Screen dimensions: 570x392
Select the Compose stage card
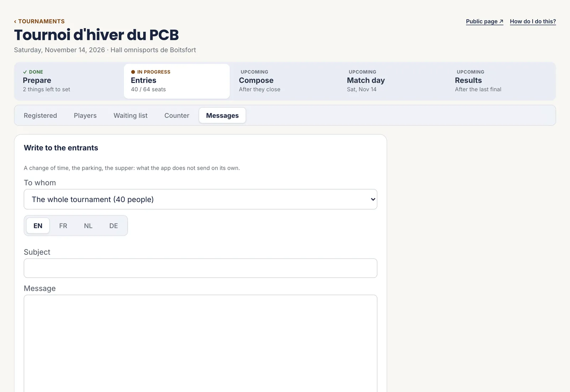pos(285,81)
